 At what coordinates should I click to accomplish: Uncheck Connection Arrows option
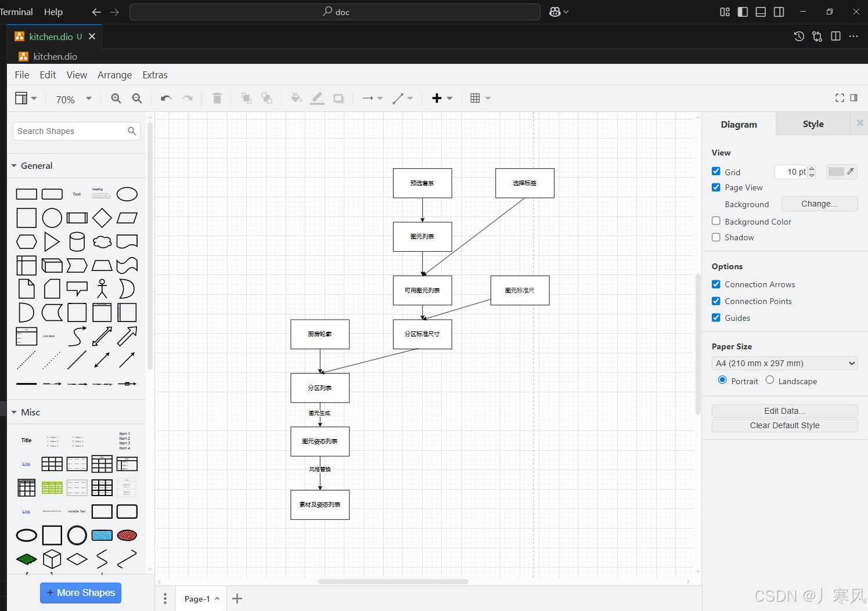pos(716,284)
